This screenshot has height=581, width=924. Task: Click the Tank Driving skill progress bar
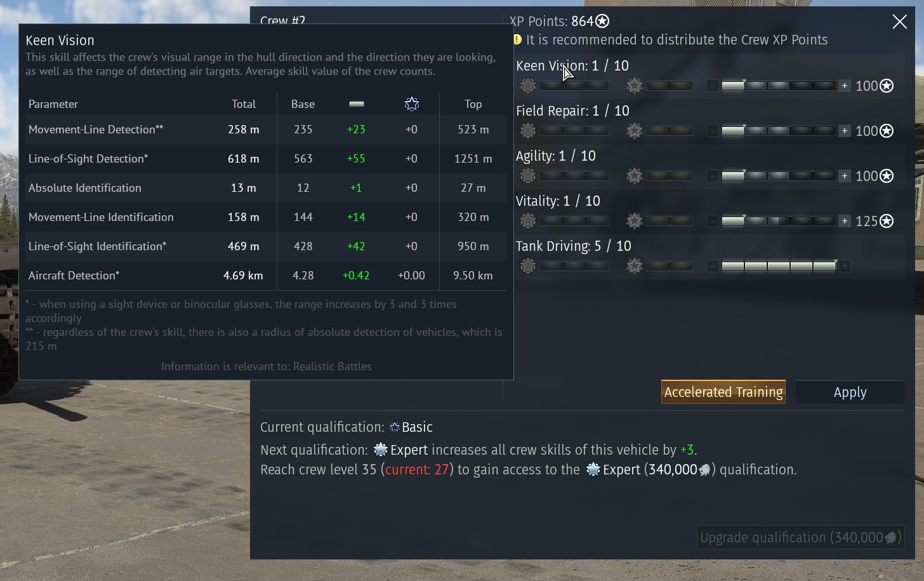click(x=779, y=266)
